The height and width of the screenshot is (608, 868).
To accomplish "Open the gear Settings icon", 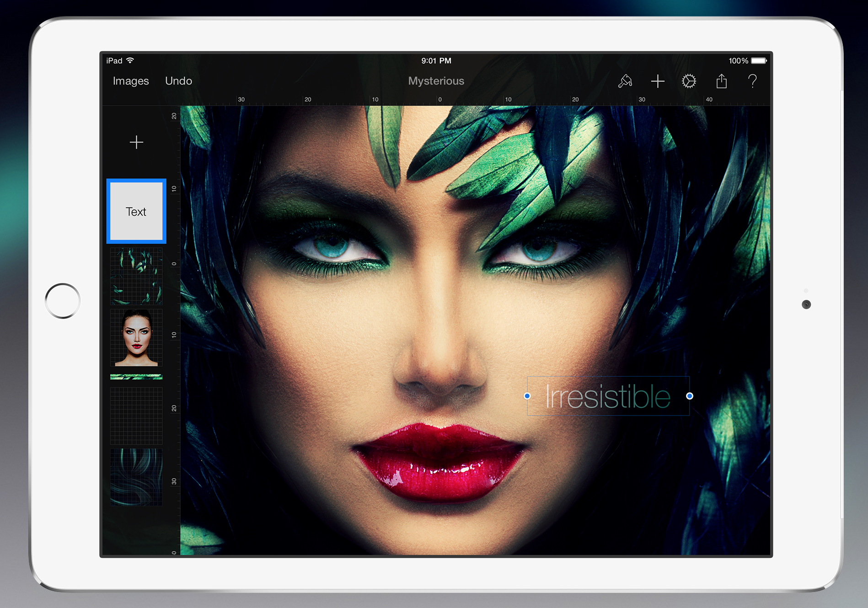I will [x=689, y=81].
